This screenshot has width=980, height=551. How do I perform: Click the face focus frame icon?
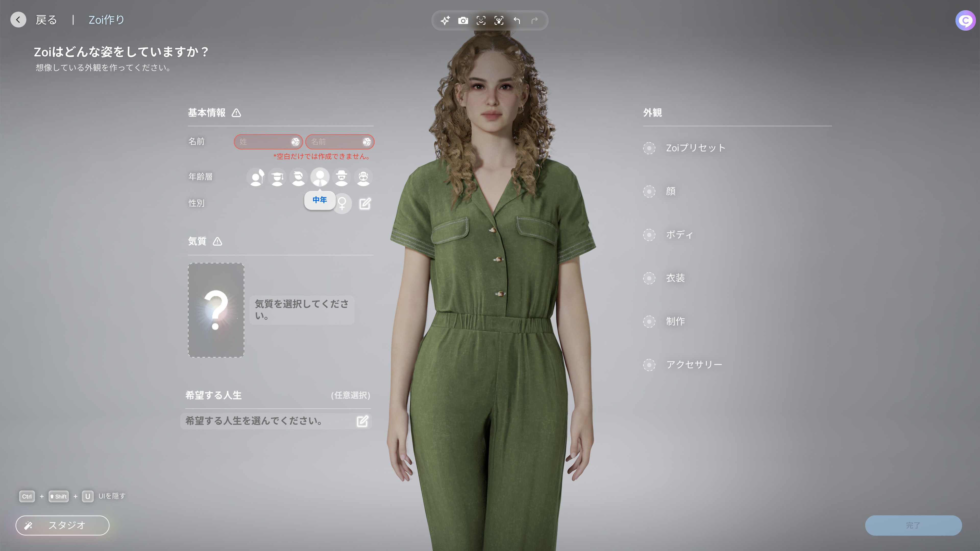coord(481,20)
